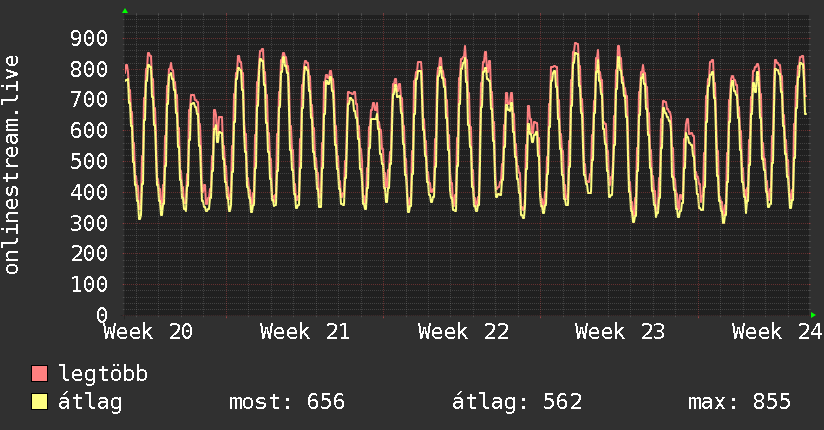
Task: Click the 900 y-axis tick label
Action: click(x=89, y=38)
